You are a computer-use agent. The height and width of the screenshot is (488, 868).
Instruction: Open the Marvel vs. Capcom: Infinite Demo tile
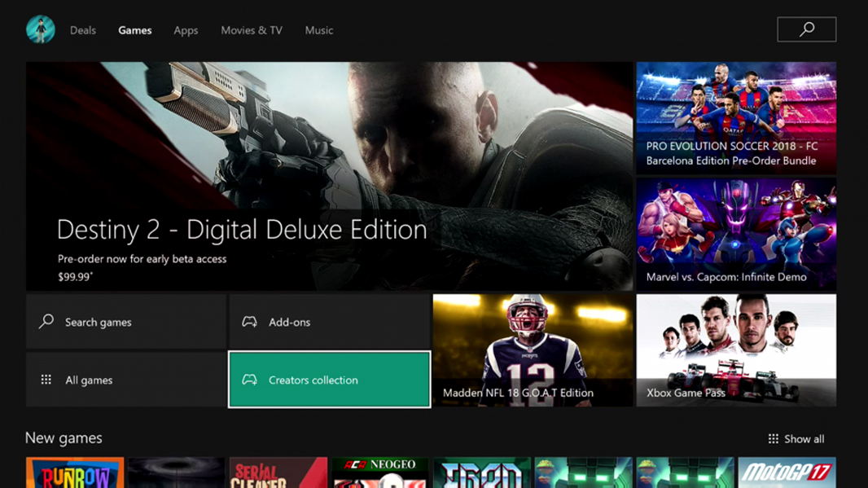coord(735,233)
